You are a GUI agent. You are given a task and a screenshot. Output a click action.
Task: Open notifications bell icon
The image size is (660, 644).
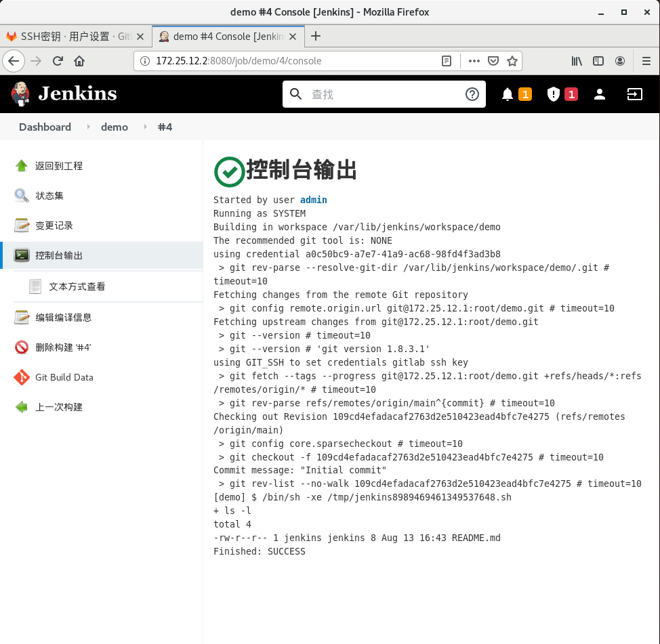[x=508, y=94]
